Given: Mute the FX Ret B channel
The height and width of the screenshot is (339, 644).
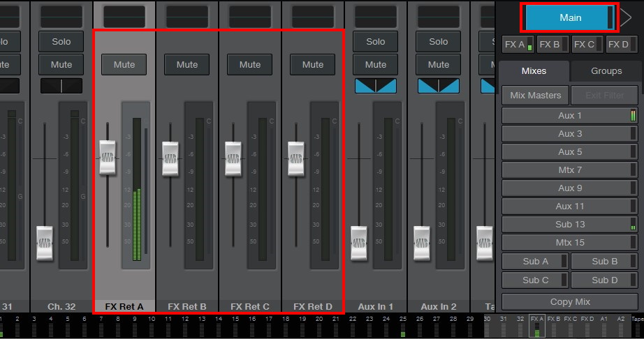Looking at the screenshot, I should 187,64.
